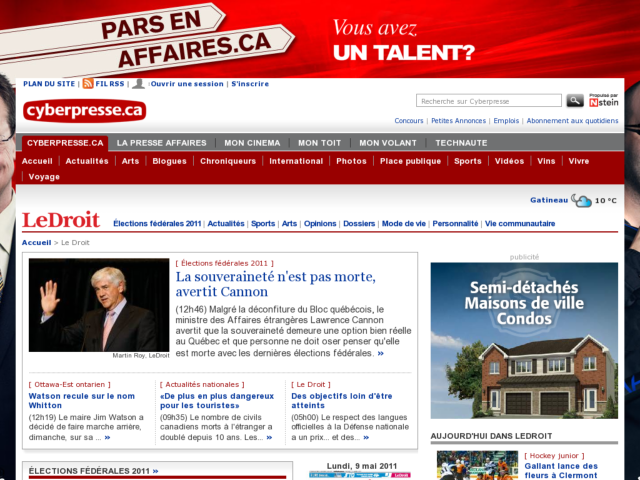Screen dimensions: 640x480
Task: Open the Concours link
Action: click(409, 121)
